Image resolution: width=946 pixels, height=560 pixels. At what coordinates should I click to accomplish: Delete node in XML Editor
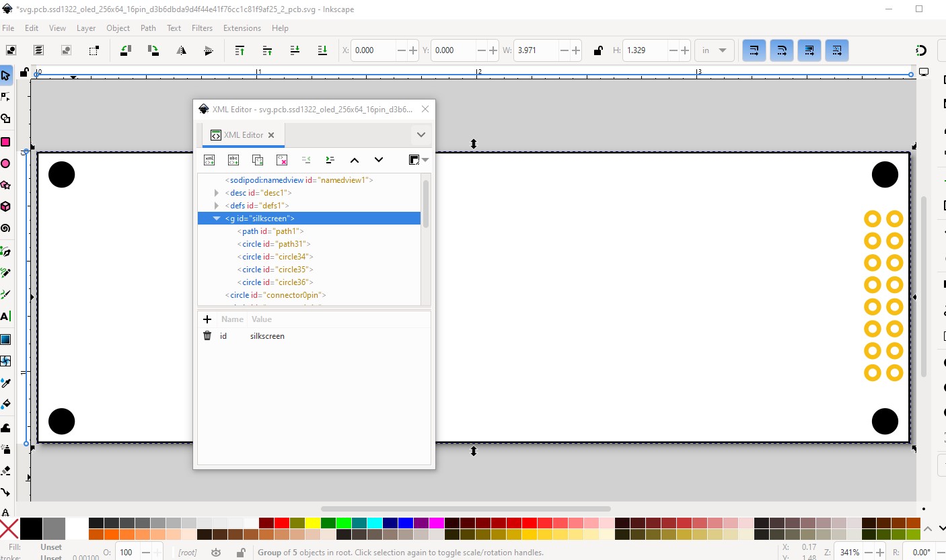(x=282, y=160)
